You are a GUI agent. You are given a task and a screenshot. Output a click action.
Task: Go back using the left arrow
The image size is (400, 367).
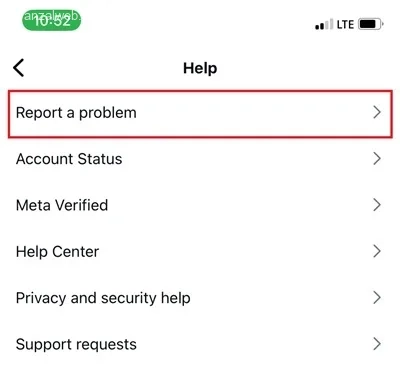pyautogui.click(x=19, y=68)
